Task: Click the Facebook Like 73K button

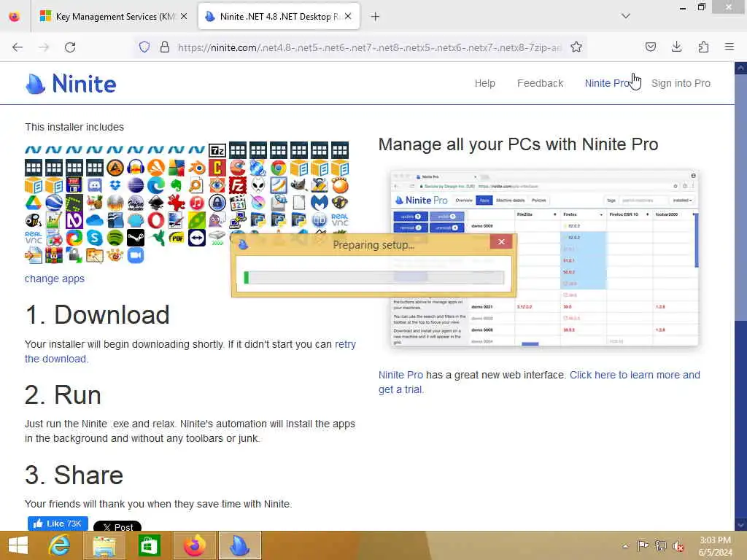Action: click(58, 524)
